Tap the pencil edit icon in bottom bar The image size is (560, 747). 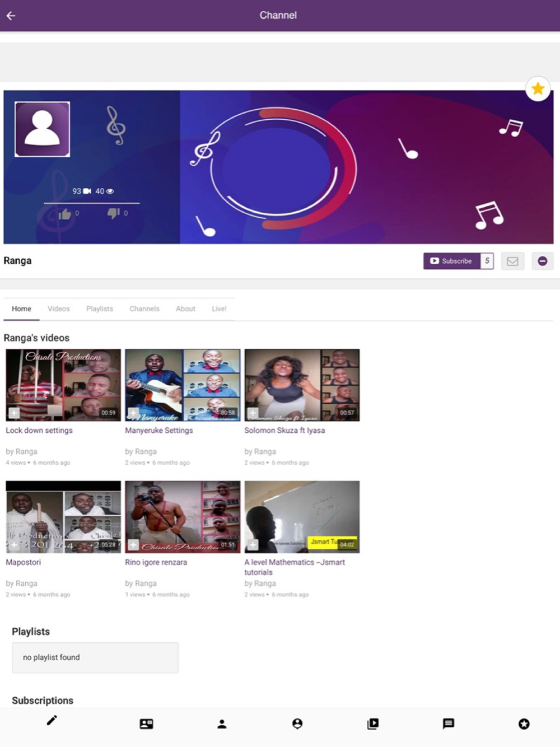[x=52, y=721]
